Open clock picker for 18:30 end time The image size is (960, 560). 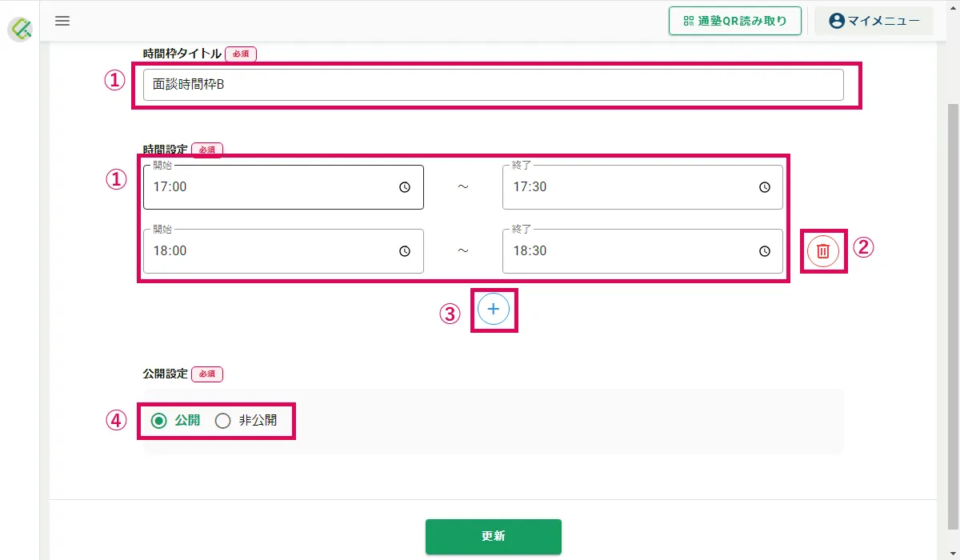point(764,251)
